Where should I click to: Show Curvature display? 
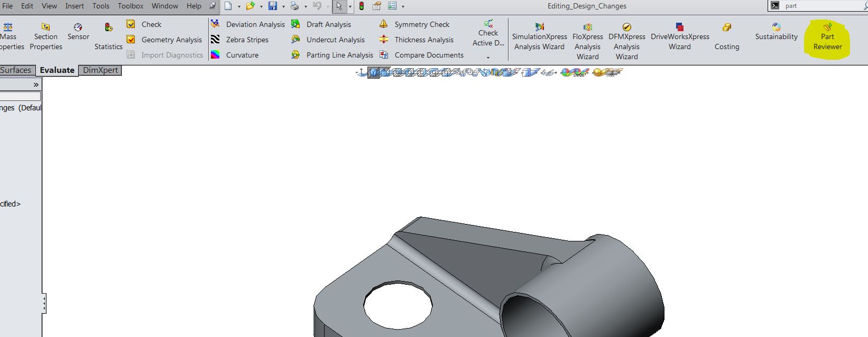tap(235, 55)
